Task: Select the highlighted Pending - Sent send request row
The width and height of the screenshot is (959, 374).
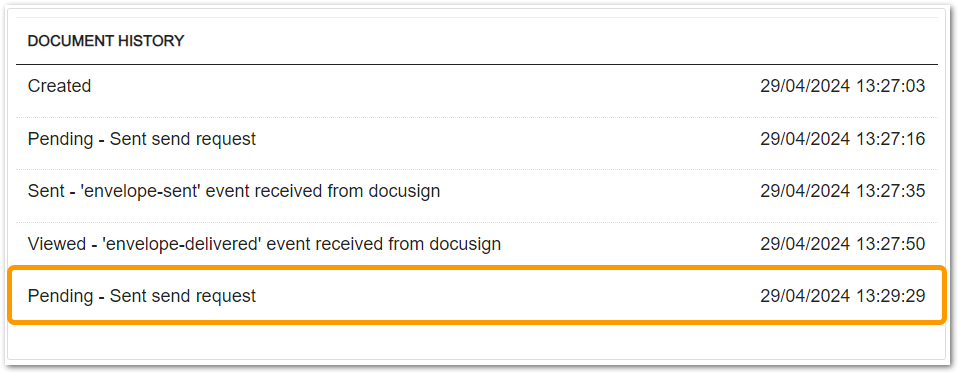Action: click(x=476, y=296)
